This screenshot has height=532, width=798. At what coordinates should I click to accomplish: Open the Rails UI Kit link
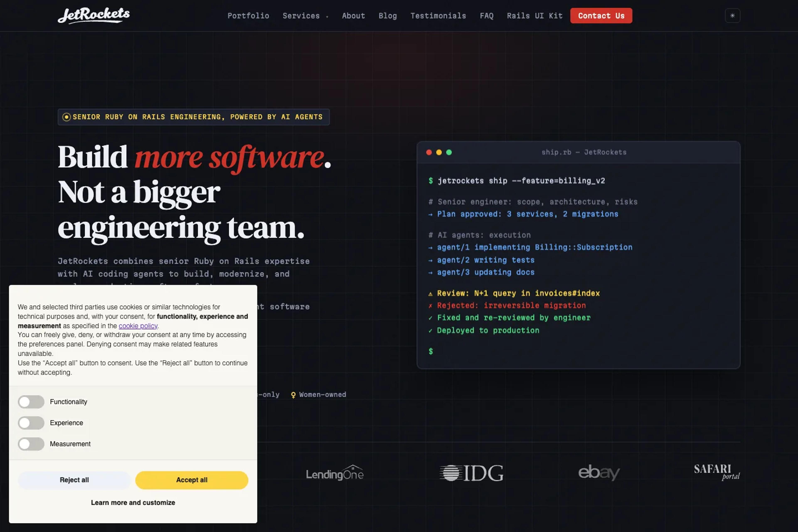534,16
